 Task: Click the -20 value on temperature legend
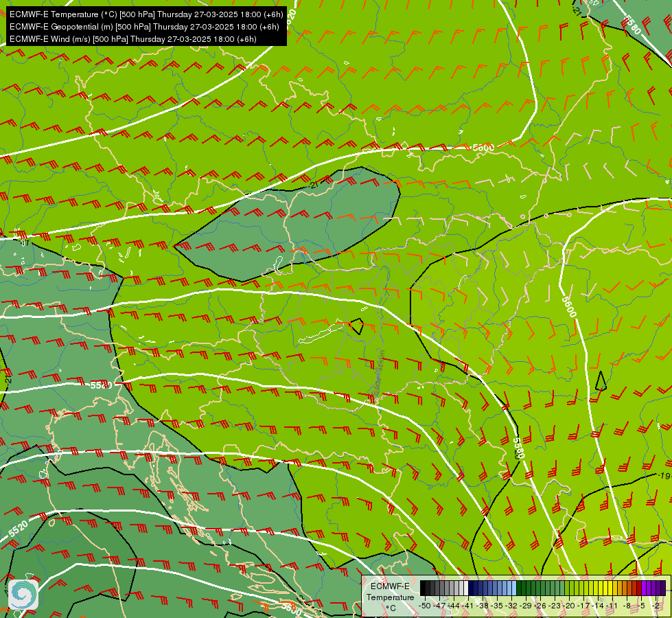(569, 606)
